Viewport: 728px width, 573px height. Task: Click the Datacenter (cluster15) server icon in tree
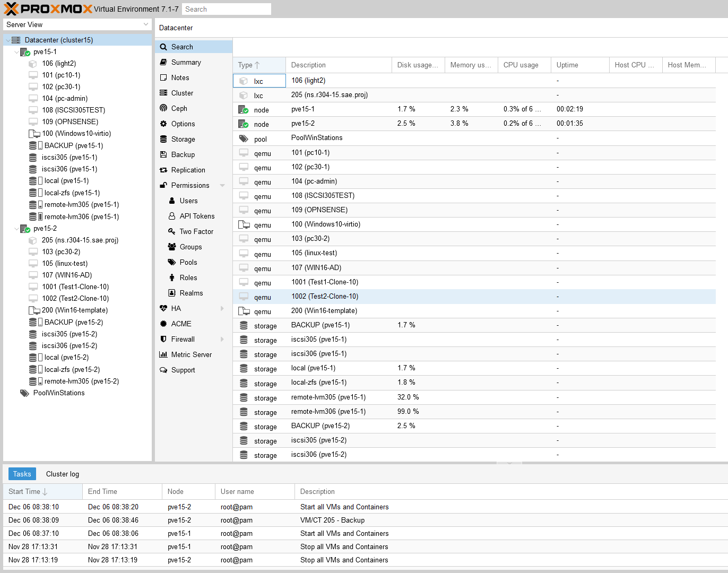click(16, 40)
